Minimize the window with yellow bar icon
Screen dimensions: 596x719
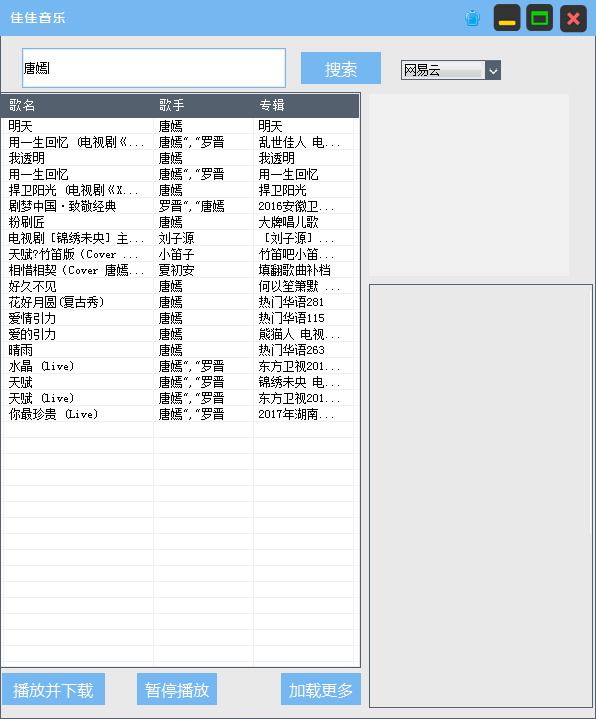(x=507, y=18)
